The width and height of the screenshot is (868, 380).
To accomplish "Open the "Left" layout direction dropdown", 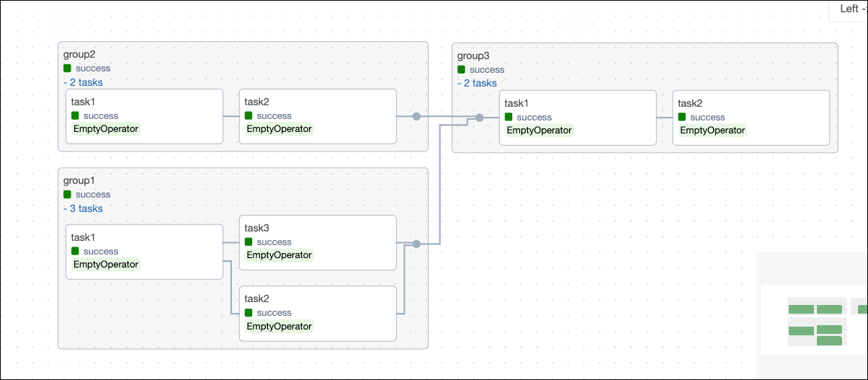I will coord(850,9).
